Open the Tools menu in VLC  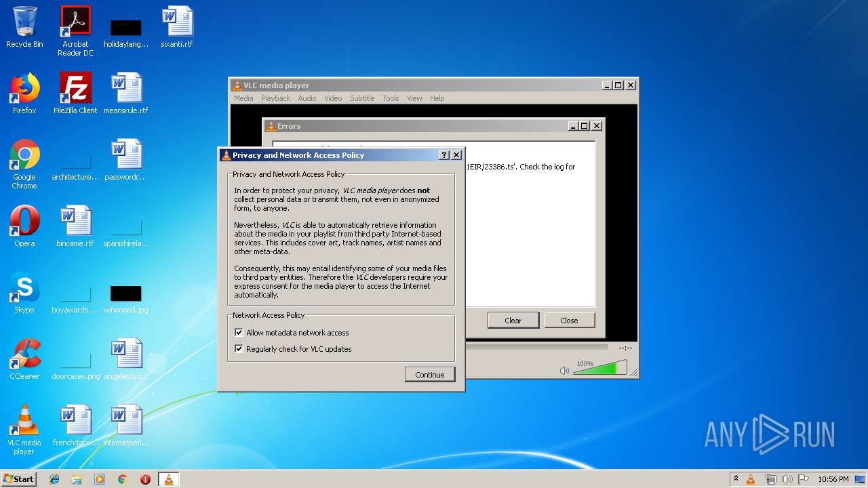(x=391, y=98)
